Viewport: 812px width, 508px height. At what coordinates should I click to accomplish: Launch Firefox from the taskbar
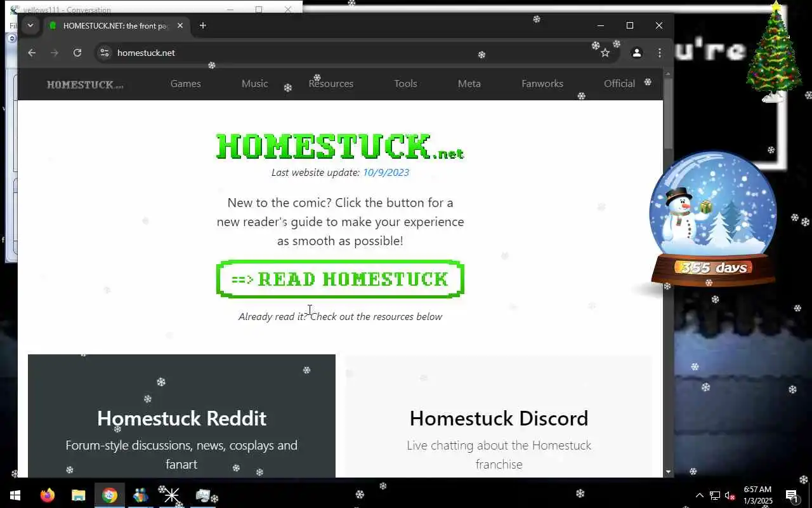coord(48,495)
